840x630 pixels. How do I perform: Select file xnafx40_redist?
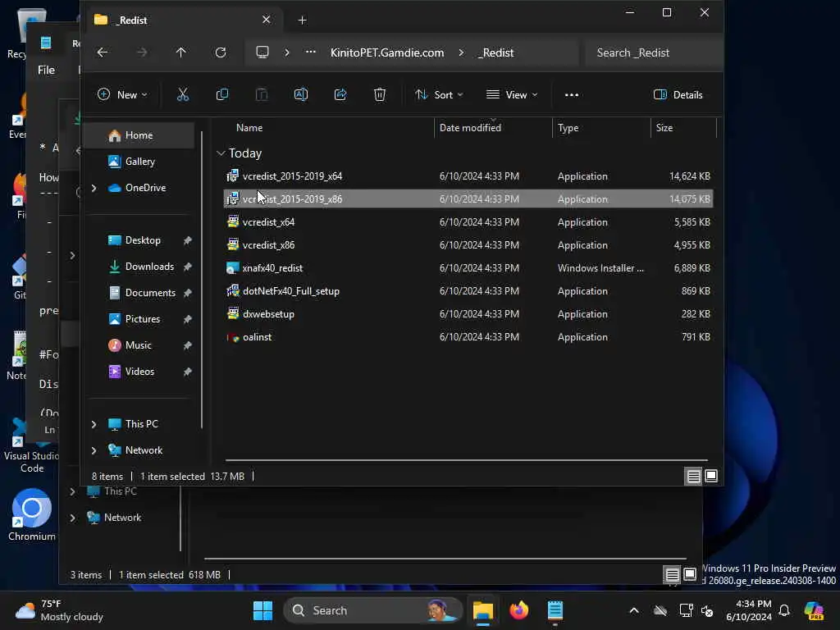(x=468, y=268)
